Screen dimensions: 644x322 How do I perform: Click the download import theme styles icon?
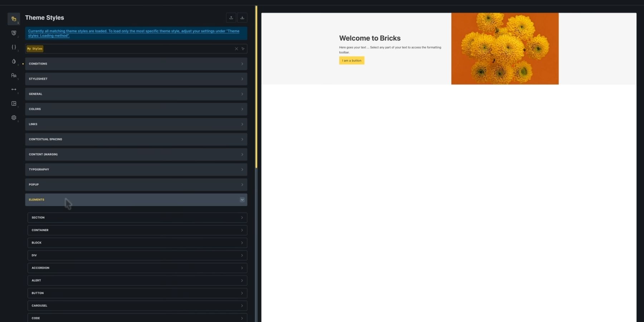tap(242, 18)
